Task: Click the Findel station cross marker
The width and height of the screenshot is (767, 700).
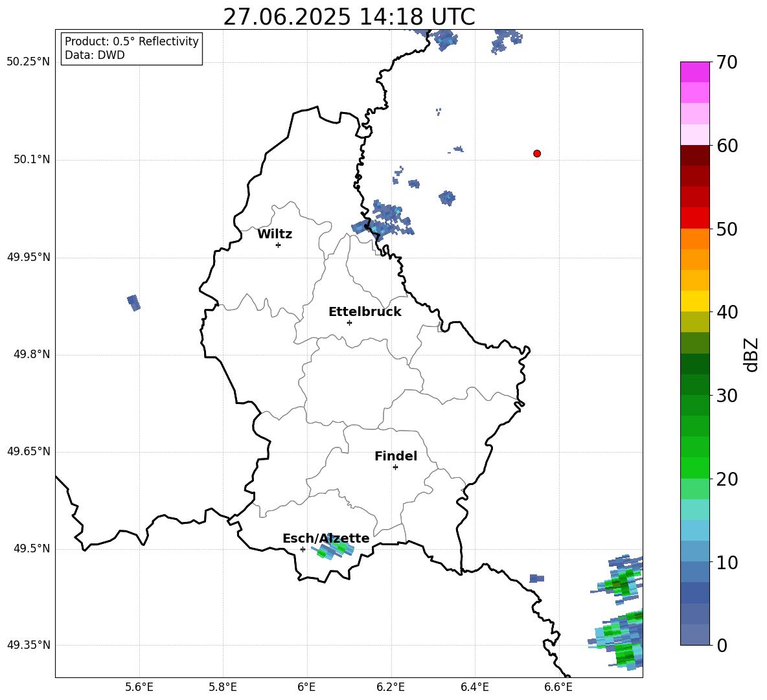Action: point(395,467)
